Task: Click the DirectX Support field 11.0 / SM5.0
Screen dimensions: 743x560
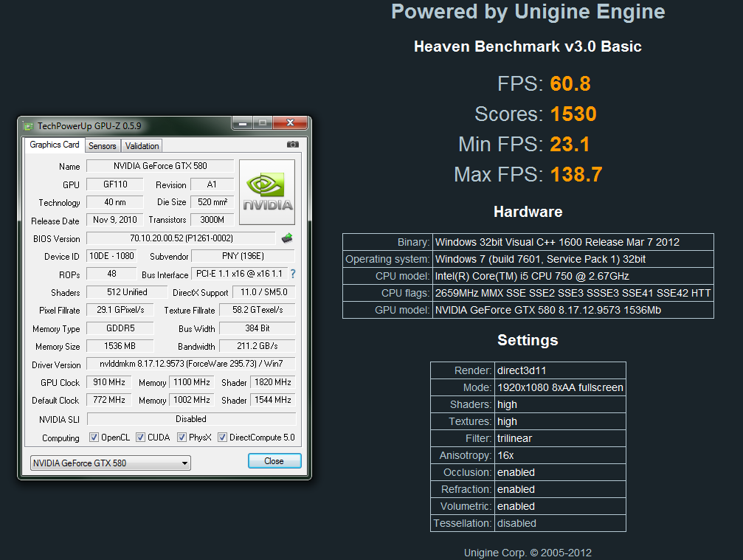Action: point(264,292)
